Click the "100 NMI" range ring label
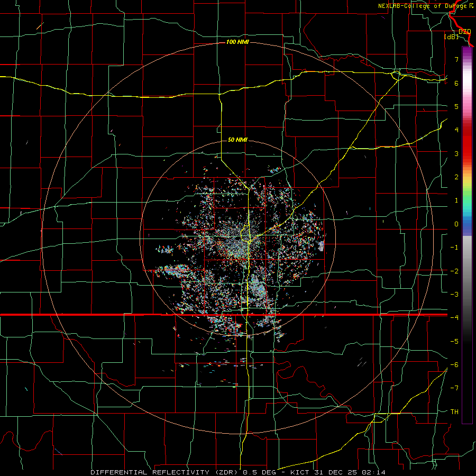The height and width of the screenshot is (476, 476). point(237,42)
